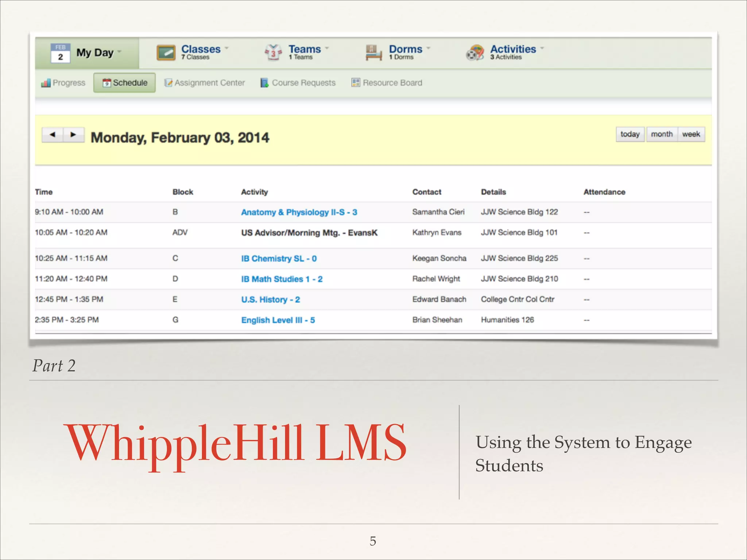Click contact Keegan Soncha

tap(440, 258)
